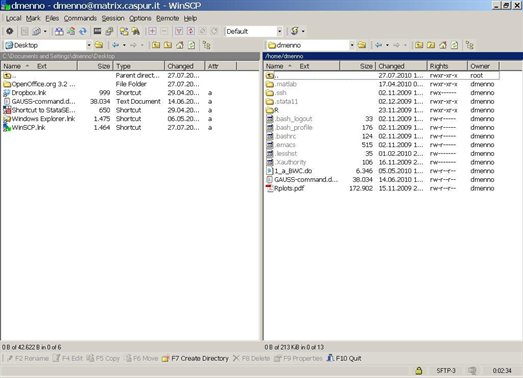Sort local panel by Type column

139,66
